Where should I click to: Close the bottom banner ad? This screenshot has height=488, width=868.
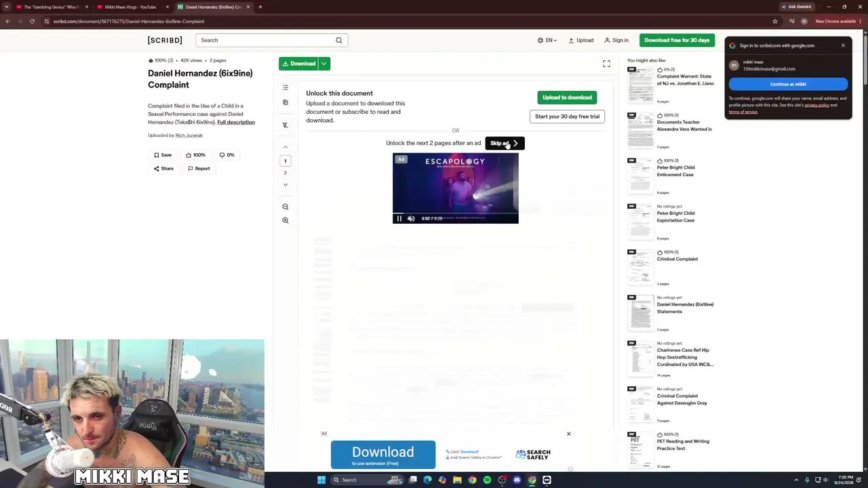point(569,434)
